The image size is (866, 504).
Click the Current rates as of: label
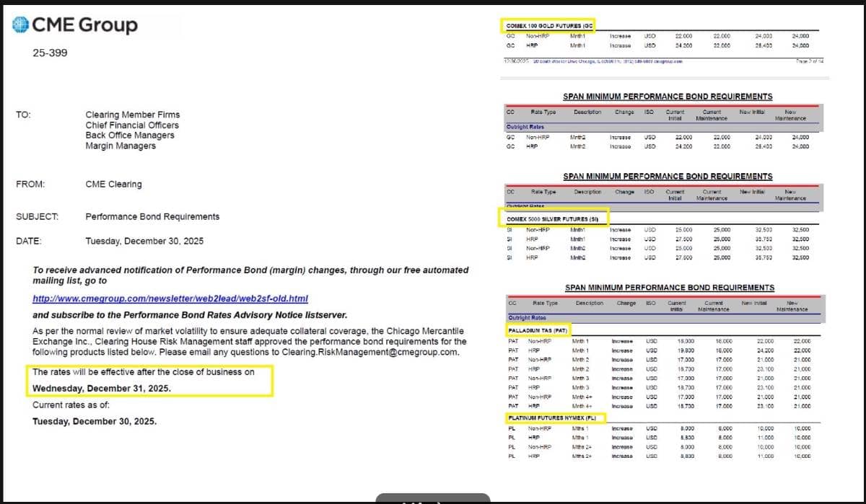(71, 405)
